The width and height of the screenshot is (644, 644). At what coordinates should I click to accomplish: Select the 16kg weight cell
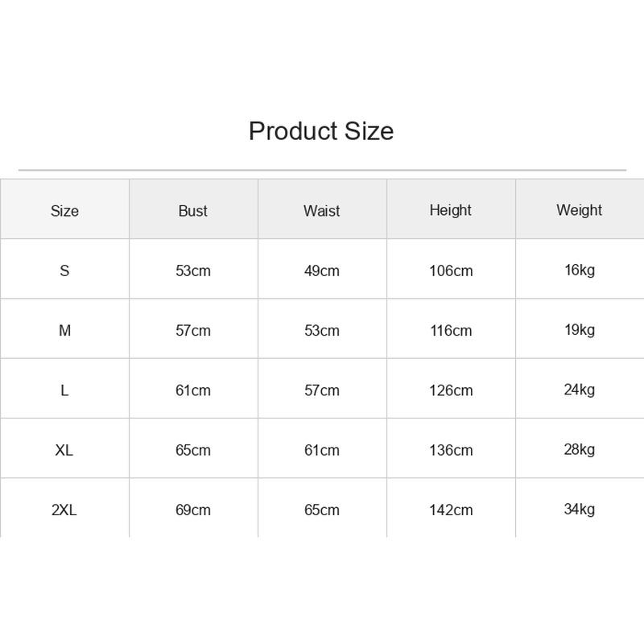click(580, 270)
